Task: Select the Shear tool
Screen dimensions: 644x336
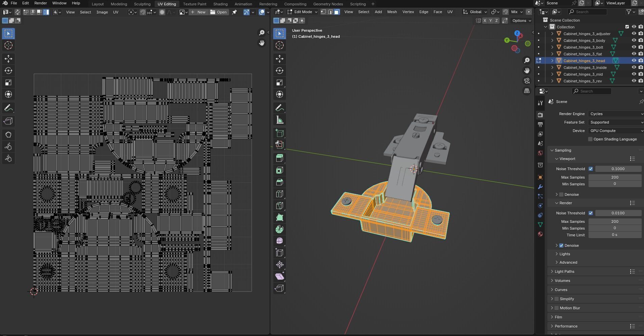Action: click(280, 277)
